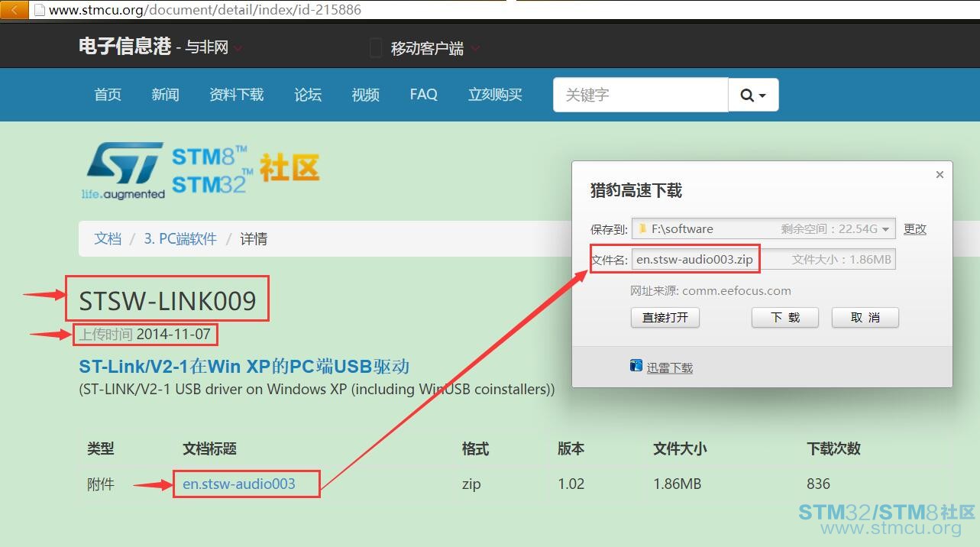Click the mobile phone icon beside 移动客户端
Image resolution: width=980 pixels, height=547 pixels.
[x=375, y=48]
